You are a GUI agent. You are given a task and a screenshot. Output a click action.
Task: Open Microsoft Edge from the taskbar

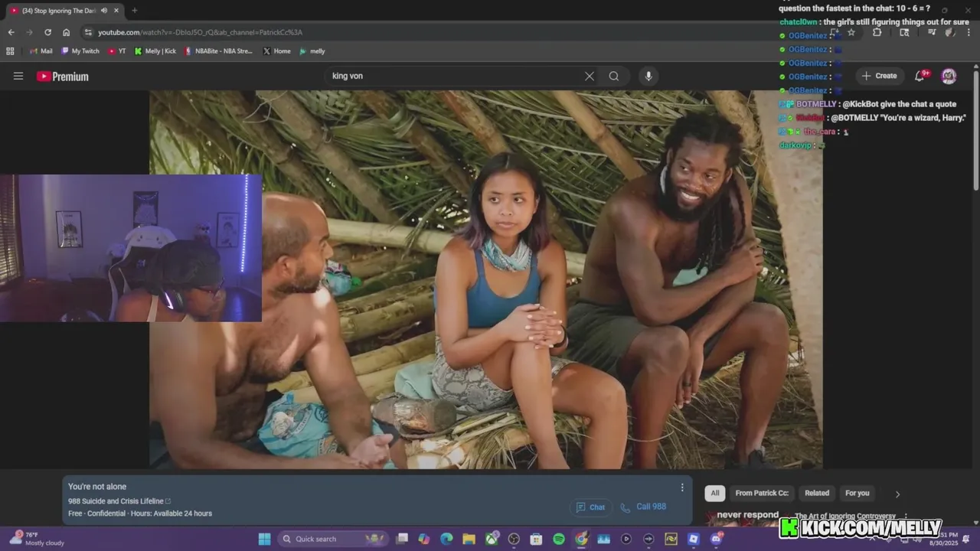point(446,539)
